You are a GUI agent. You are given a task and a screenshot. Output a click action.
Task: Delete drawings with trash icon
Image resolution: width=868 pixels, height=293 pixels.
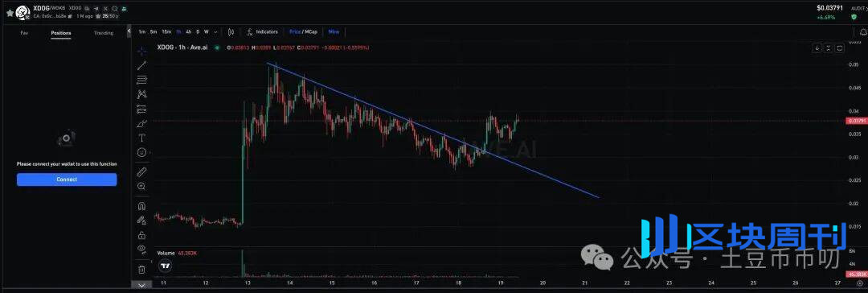click(x=141, y=269)
